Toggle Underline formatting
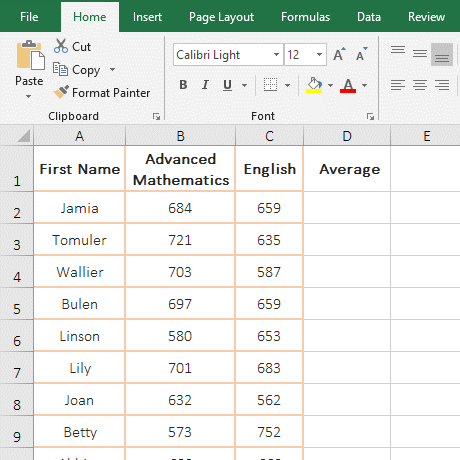Image resolution: width=460 pixels, height=460 pixels. tap(227, 85)
